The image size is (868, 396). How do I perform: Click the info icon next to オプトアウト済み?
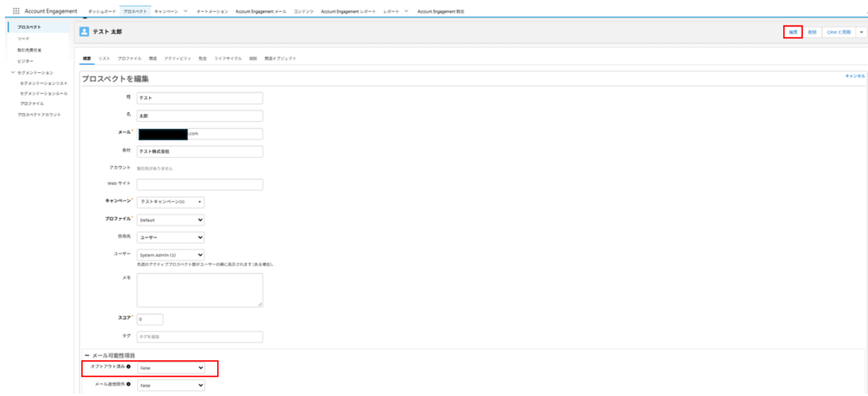point(129,367)
